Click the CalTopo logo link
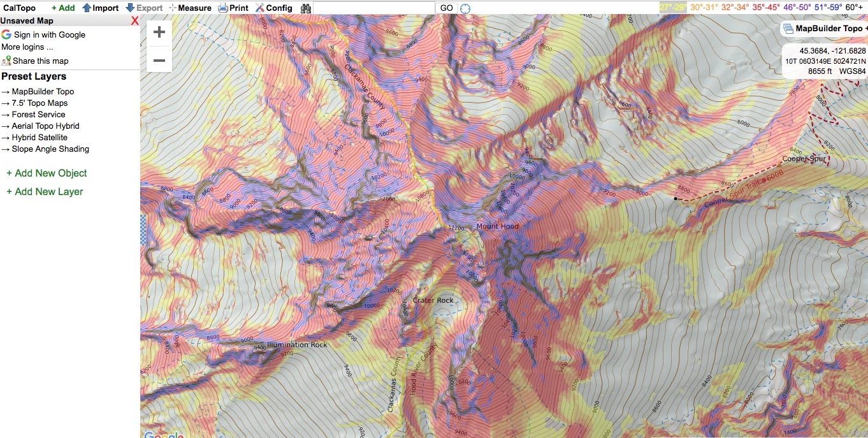The height and width of the screenshot is (438, 868). pos(19,8)
